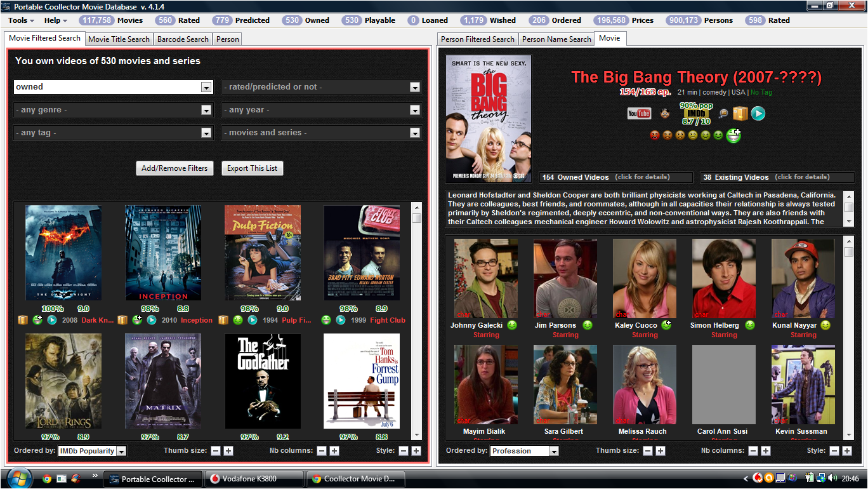Increase thumb size in movie list

[228, 451]
